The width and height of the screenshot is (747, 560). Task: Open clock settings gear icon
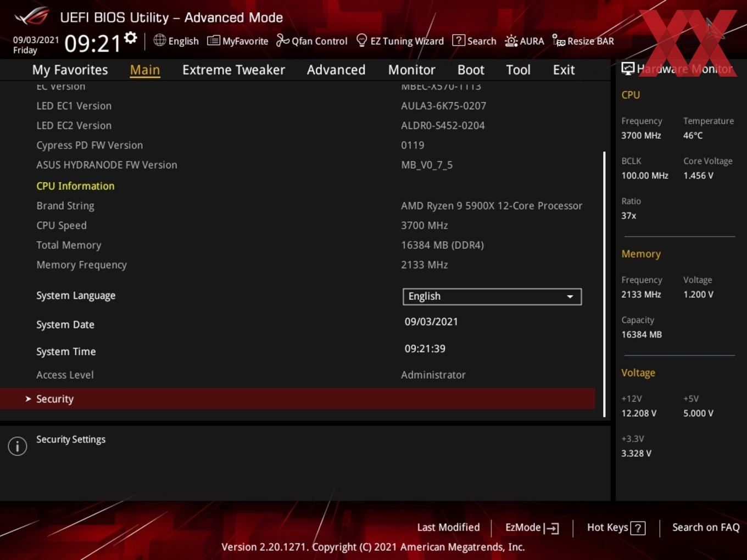tap(130, 37)
